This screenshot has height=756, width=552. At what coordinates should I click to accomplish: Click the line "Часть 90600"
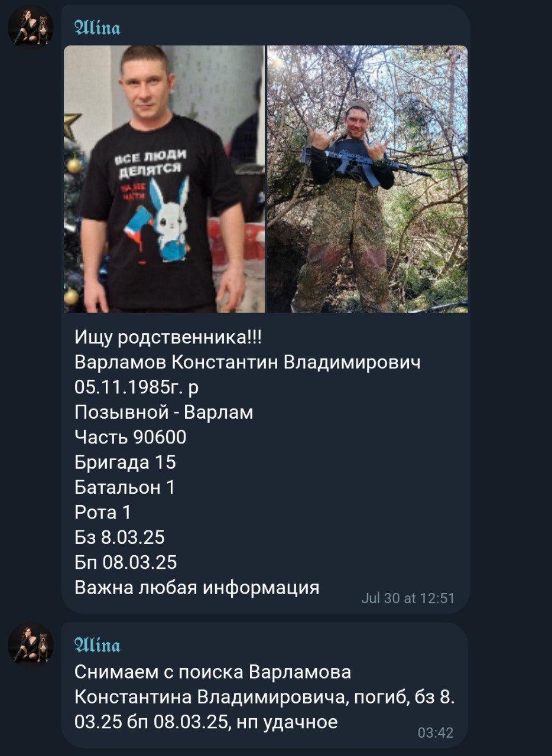tap(131, 437)
